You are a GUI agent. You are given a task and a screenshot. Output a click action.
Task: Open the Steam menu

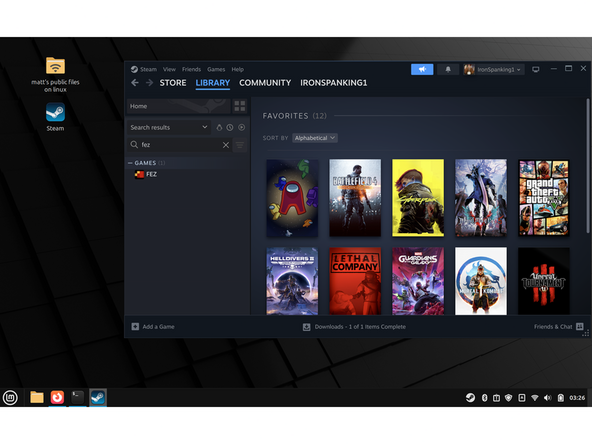pos(148,69)
